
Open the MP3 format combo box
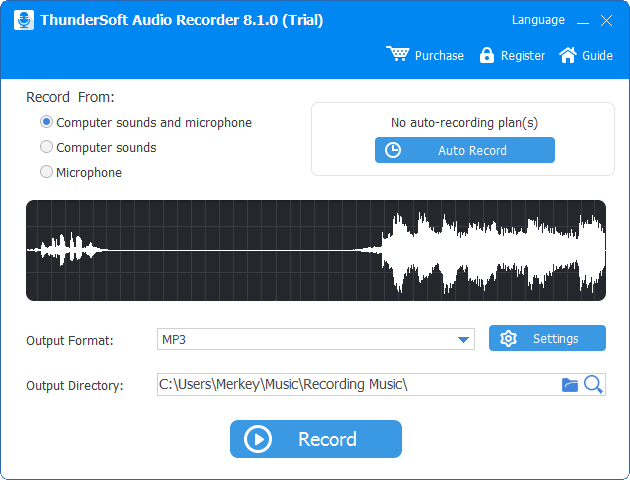(x=316, y=339)
